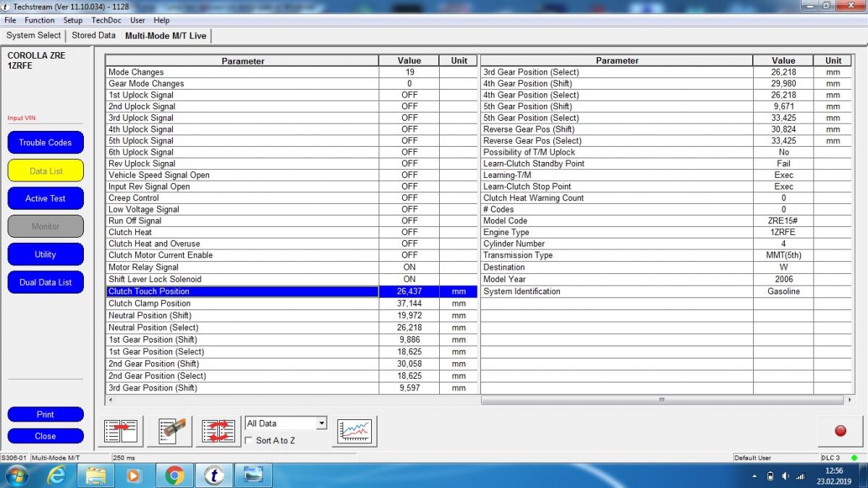
Task: Open the line graph view icon
Action: pos(354,432)
